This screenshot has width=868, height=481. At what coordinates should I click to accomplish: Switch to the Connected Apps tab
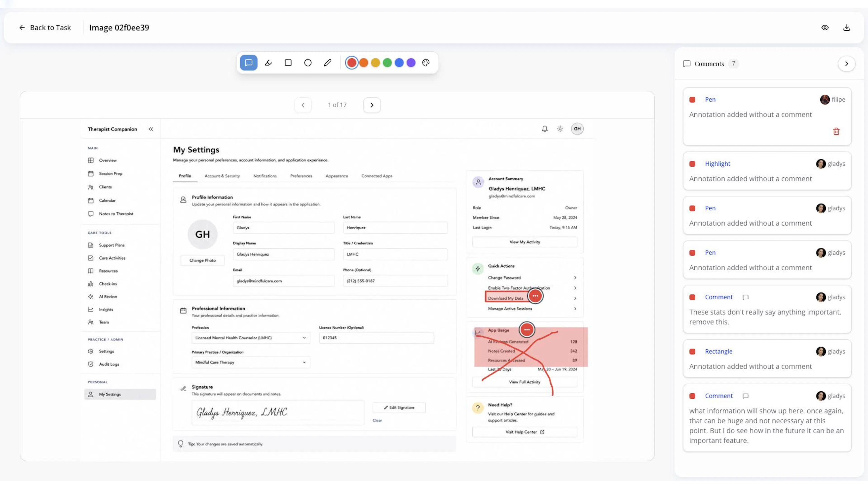[x=377, y=176]
